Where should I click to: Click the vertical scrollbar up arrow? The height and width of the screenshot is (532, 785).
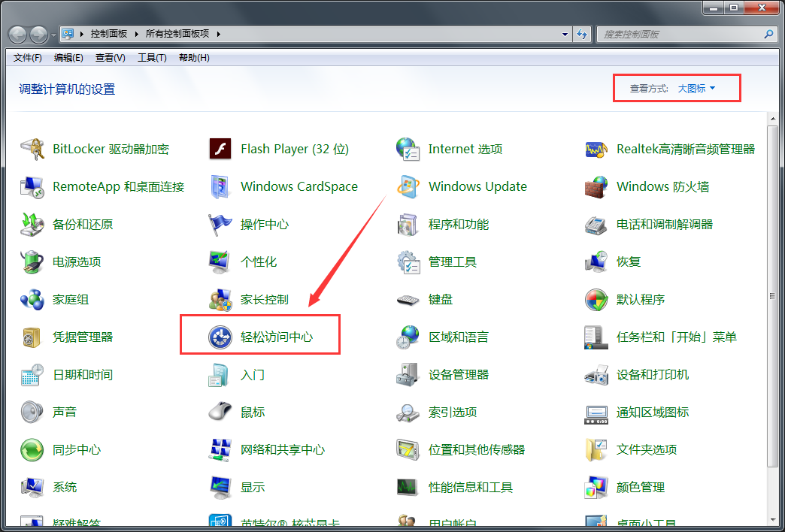[x=773, y=119]
